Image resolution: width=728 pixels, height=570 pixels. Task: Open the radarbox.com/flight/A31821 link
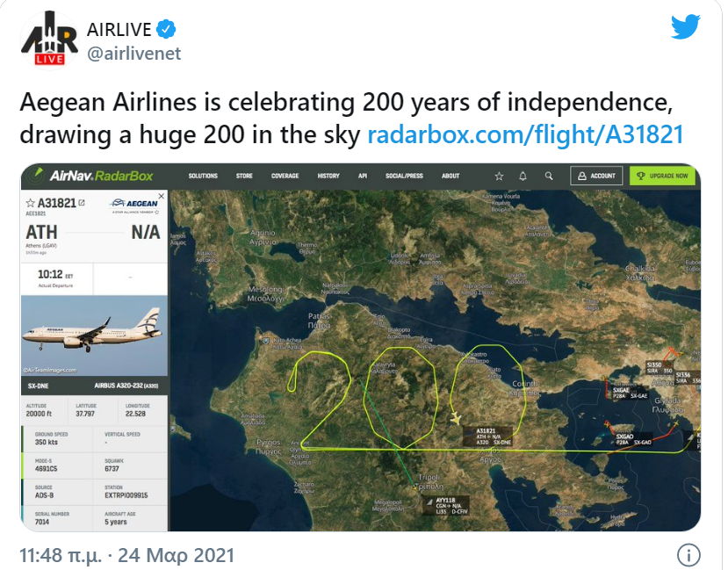[x=524, y=135]
